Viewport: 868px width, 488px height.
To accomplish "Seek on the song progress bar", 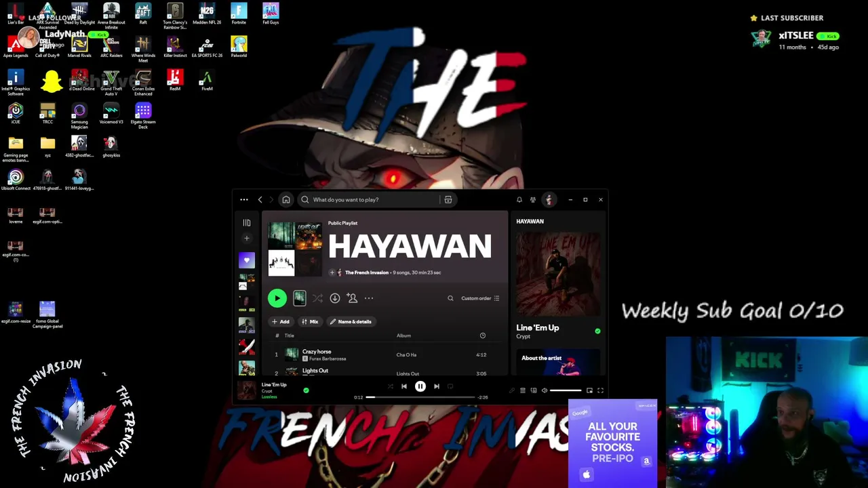I will pyautogui.click(x=420, y=397).
